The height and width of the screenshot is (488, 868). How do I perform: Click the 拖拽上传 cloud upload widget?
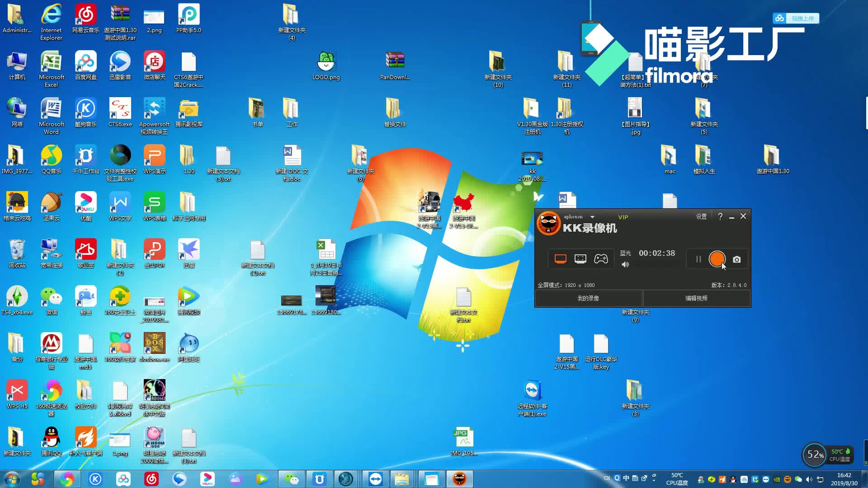pos(796,18)
